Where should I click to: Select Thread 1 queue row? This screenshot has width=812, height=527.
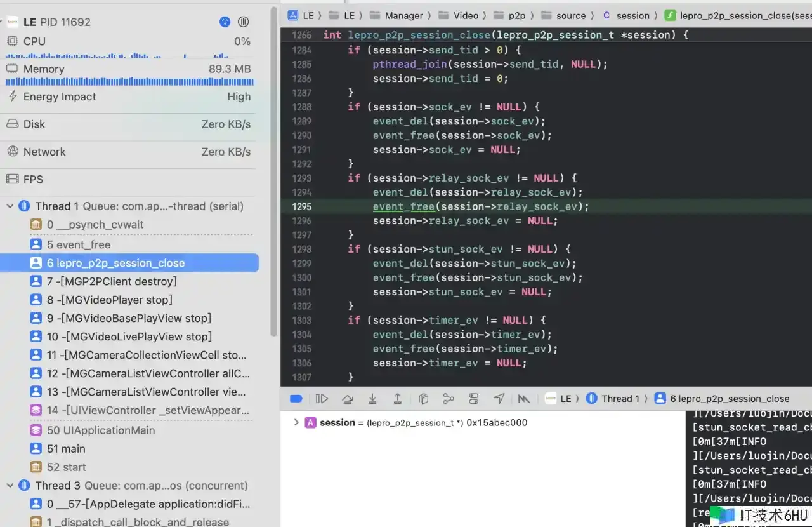[129, 206]
